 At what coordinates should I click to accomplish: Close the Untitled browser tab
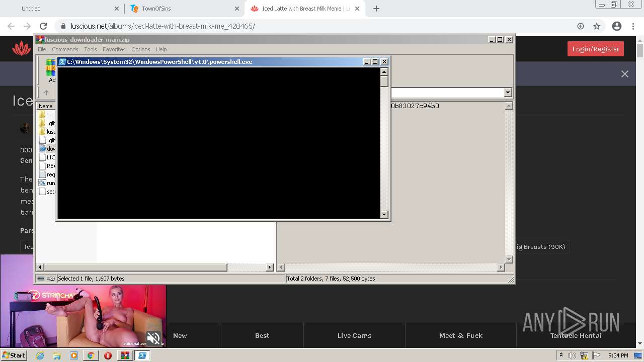pos(117,9)
